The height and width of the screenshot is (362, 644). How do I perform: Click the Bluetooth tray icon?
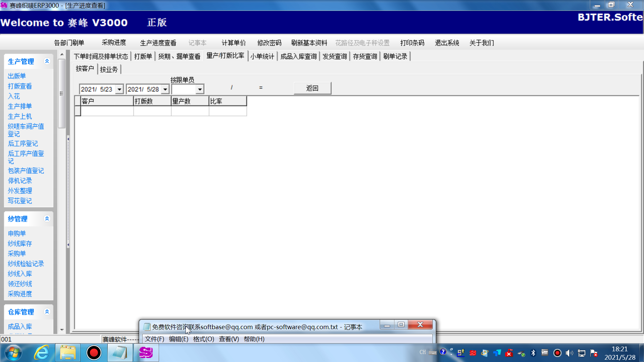click(533, 353)
